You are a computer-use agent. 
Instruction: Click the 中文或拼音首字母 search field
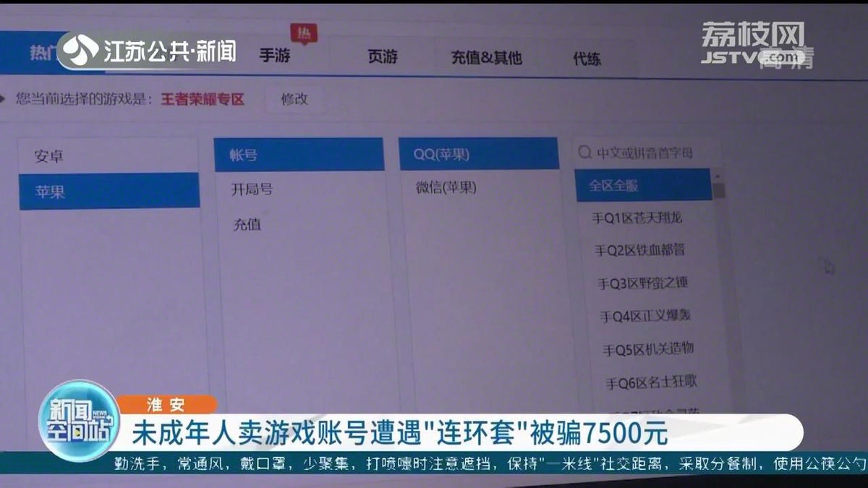647,153
